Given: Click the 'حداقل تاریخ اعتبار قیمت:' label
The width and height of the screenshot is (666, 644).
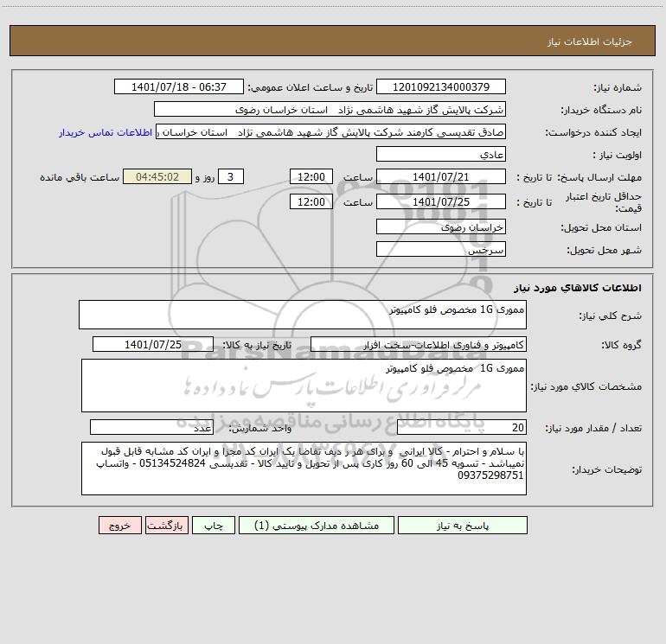Looking at the screenshot, I should click(604, 202).
